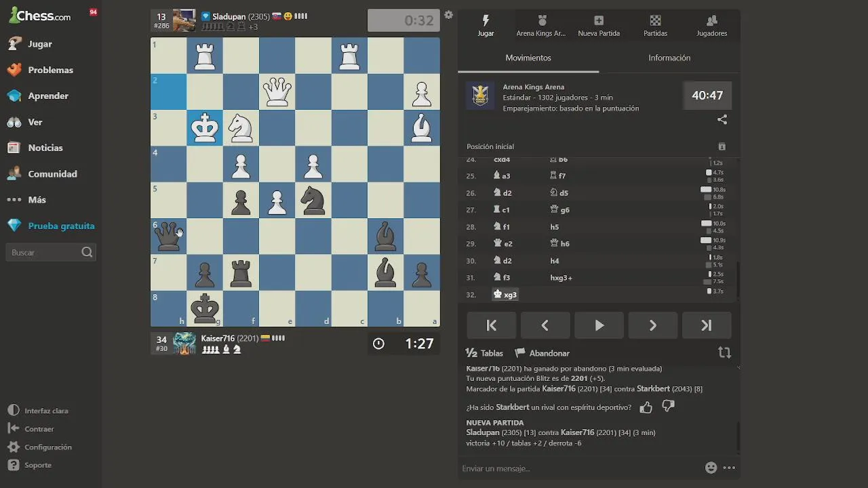Click the black king on g8
Image resolution: width=868 pixels, height=488 pixels.
point(205,308)
